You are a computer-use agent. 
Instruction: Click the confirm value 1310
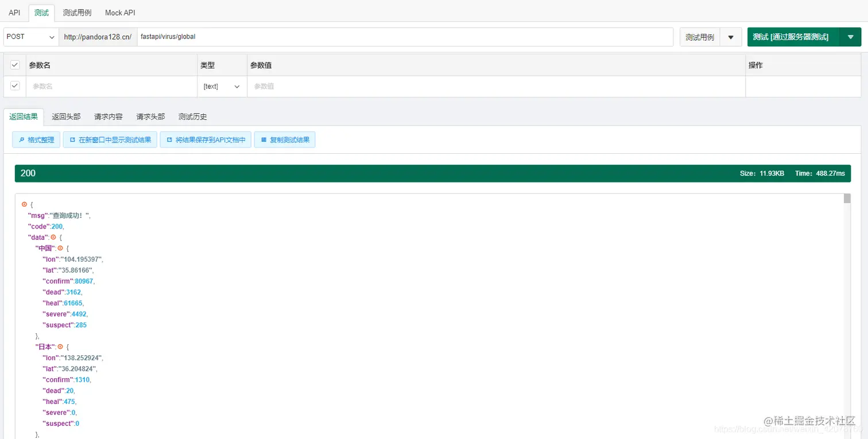click(83, 379)
